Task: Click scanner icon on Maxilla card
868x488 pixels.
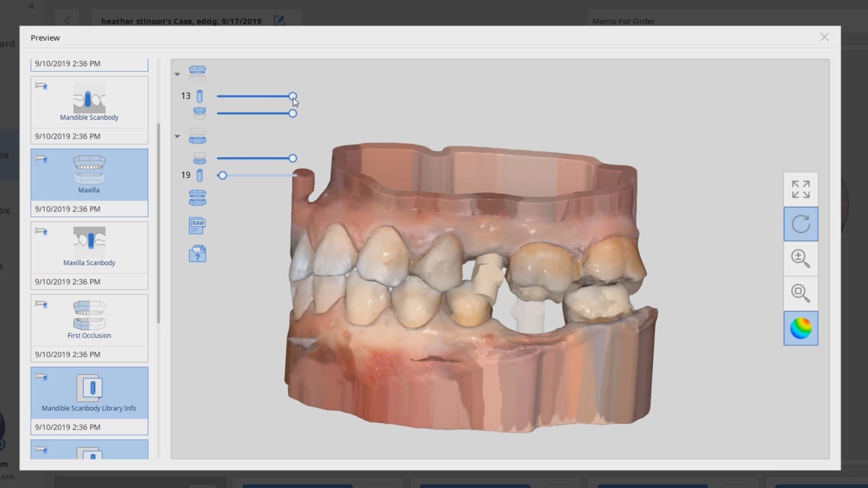Action: click(x=41, y=159)
